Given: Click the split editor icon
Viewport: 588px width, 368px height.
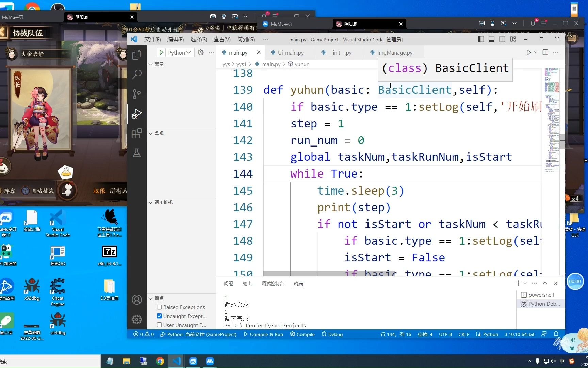Looking at the screenshot, I should point(545,52).
